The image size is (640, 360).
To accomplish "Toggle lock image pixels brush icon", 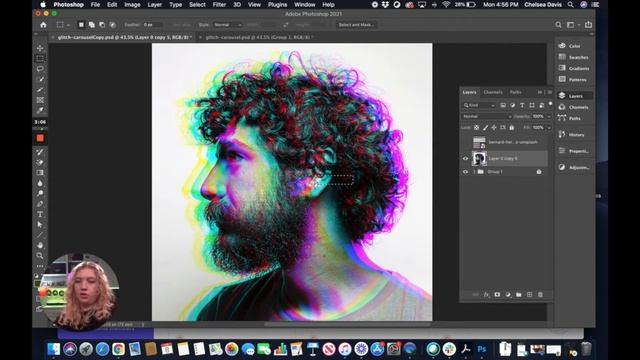I will pyautogui.click(x=485, y=128).
